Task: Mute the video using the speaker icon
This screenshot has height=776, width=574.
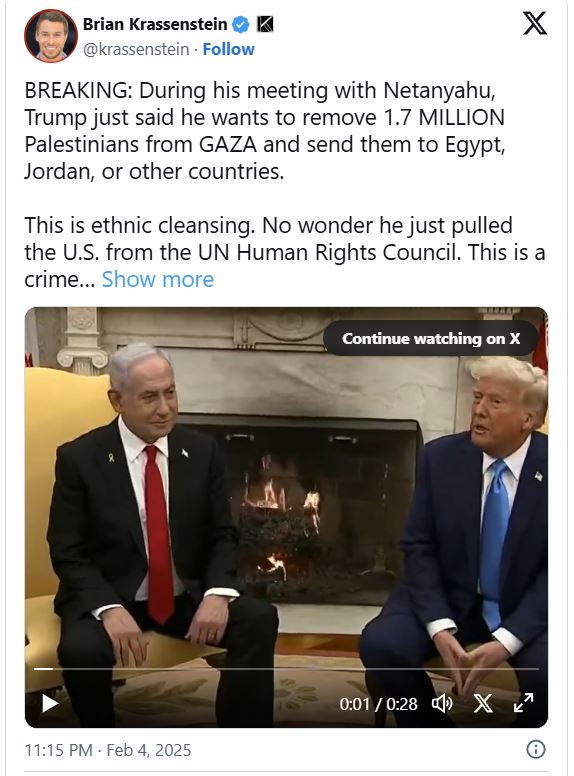Action: pos(442,703)
